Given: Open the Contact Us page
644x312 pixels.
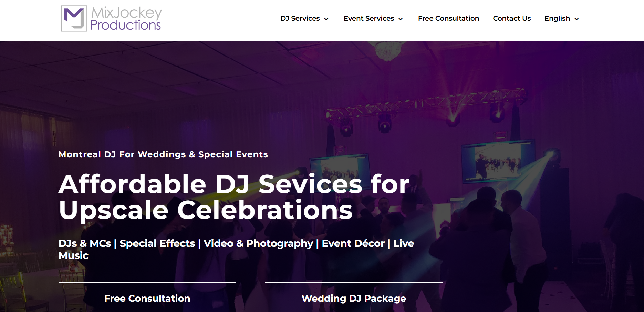Looking at the screenshot, I should point(512,18).
